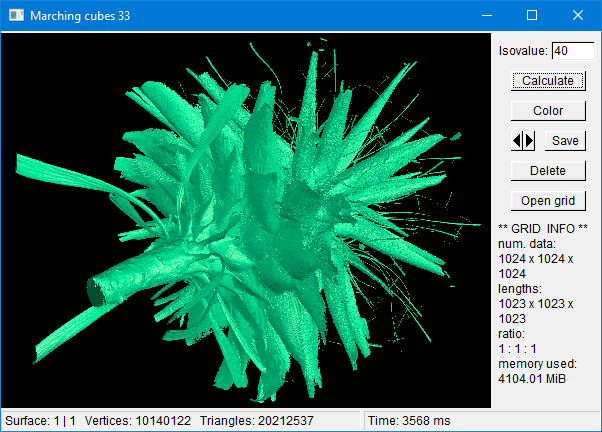Delete the current surface

pos(548,171)
